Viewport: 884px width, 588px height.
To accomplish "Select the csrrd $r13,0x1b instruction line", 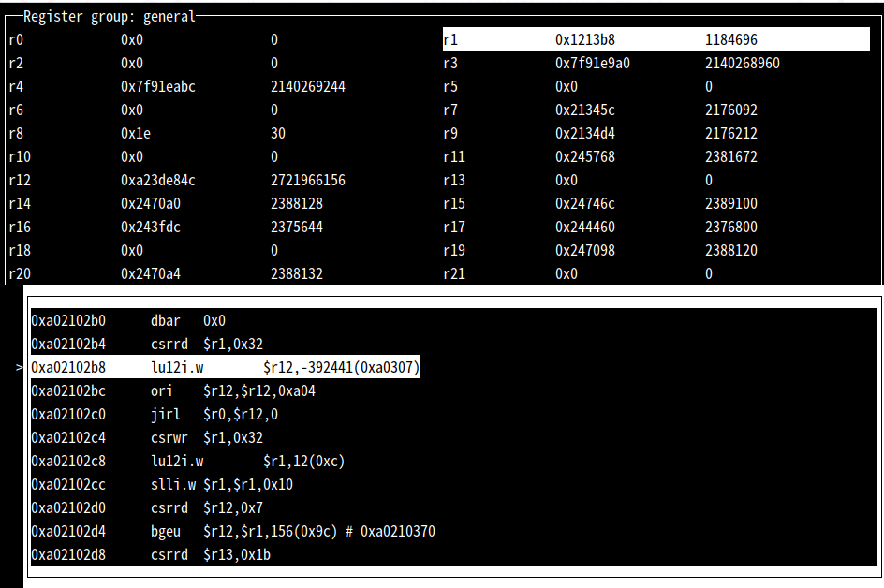I will [210, 555].
